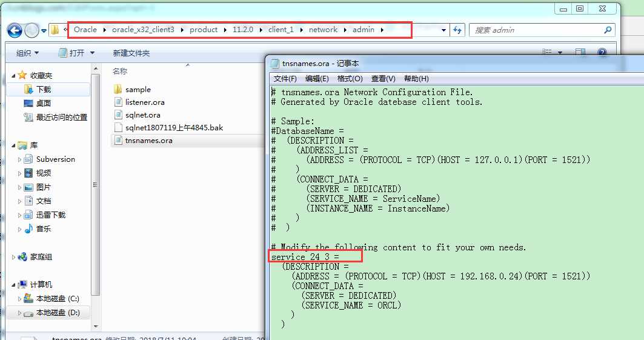Maximize the Explorer window

[580, 8]
